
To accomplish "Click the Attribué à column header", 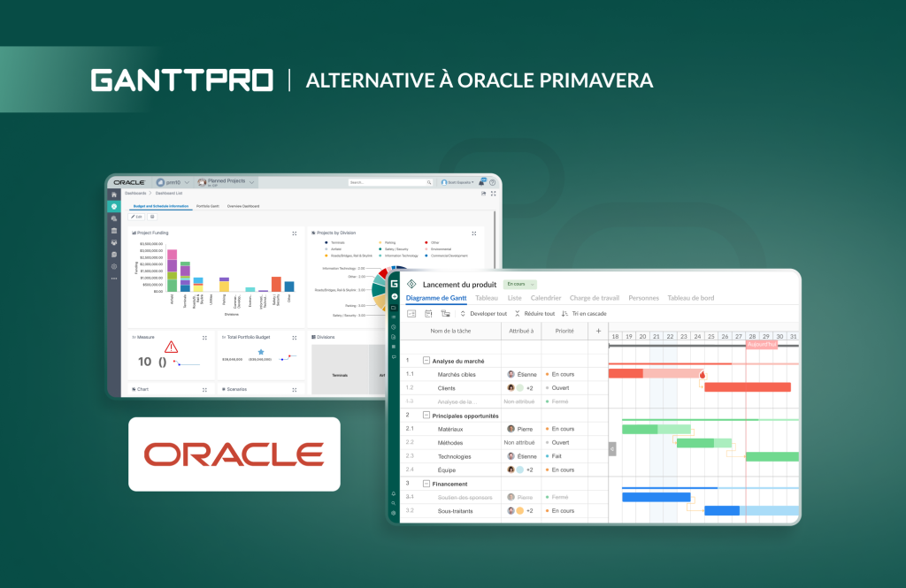I will (521, 331).
